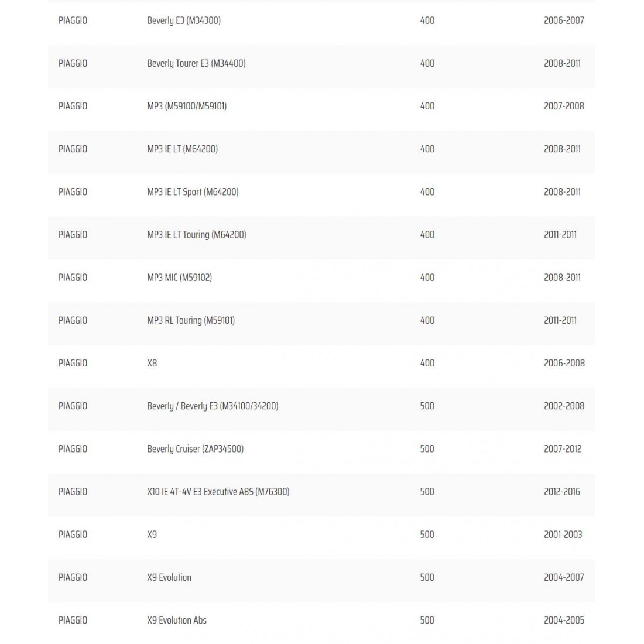Select Beverly / Beverly E3 (M34100/34200) entry
Viewport: 644px width, 644px height.
click(x=213, y=406)
